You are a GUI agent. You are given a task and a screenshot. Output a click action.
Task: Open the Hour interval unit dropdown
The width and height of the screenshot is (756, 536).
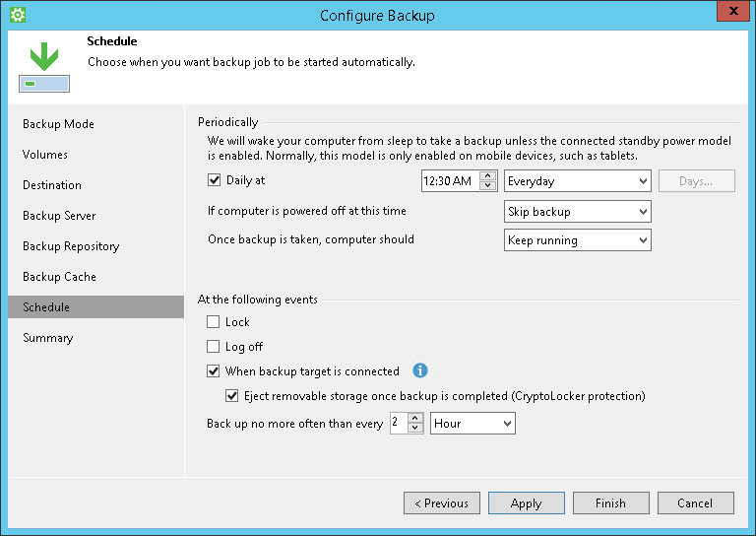(x=473, y=423)
